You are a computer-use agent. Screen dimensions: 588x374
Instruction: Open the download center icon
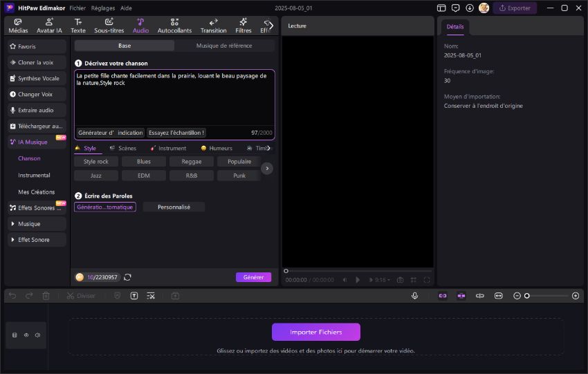pos(470,8)
